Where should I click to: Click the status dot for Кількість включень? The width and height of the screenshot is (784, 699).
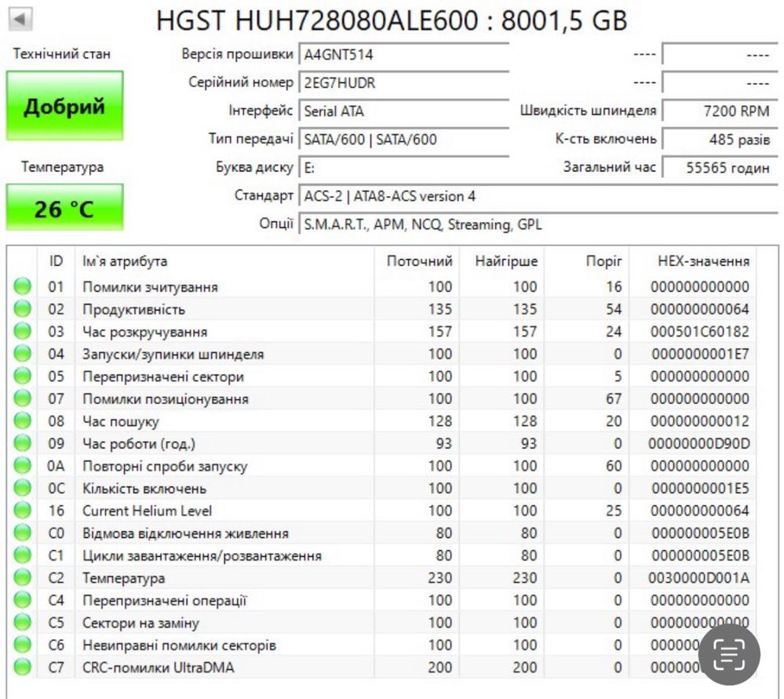pos(22,488)
